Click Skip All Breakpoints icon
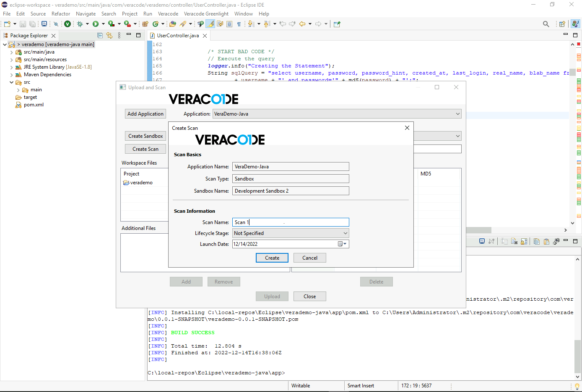This screenshot has height=392, width=582. click(x=56, y=24)
